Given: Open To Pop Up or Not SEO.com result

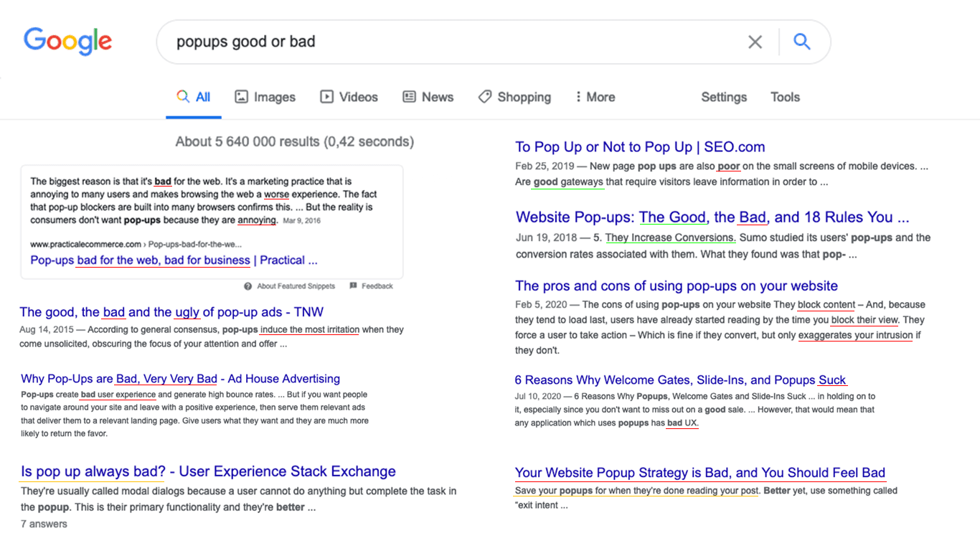Looking at the screenshot, I should [x=640, y=147].
